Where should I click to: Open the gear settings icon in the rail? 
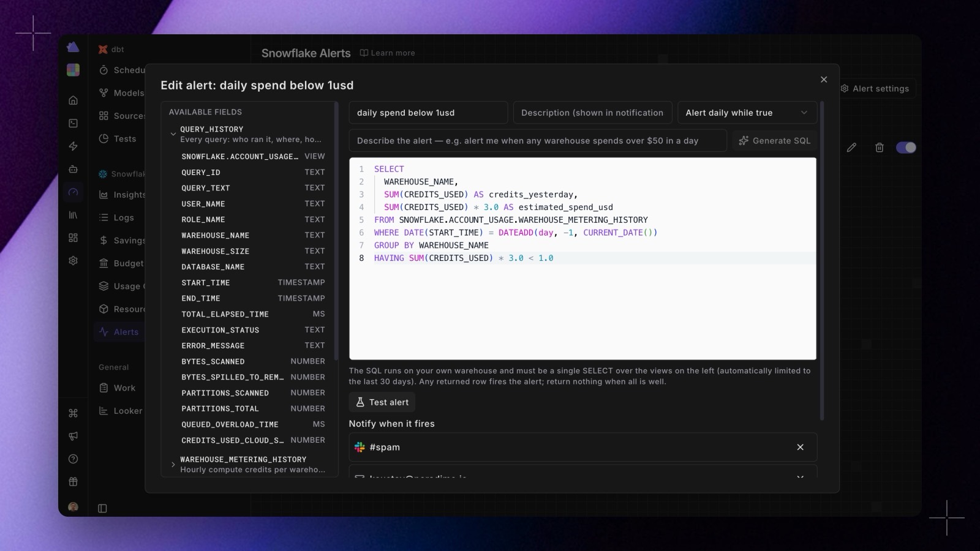pos(73,260)
